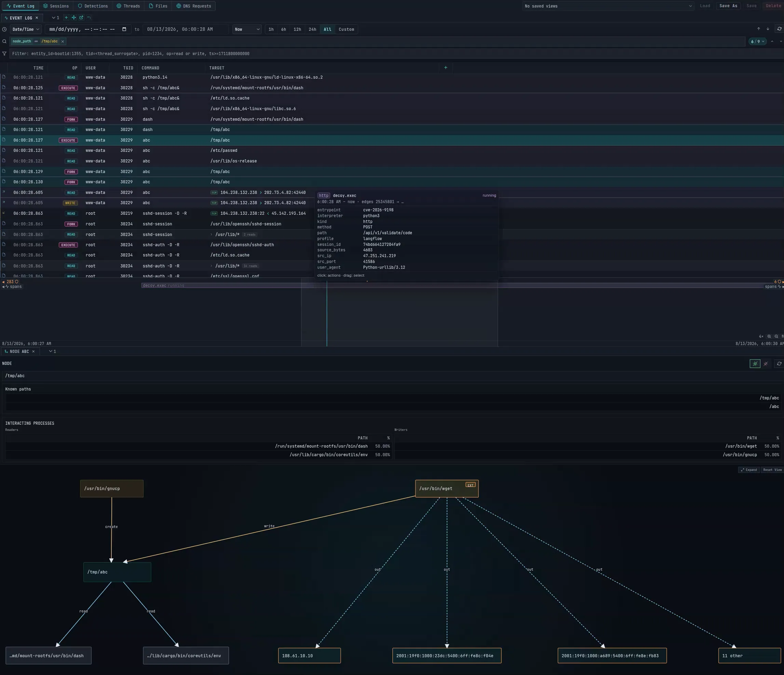This screenshot has width=784, height=675.
Task: Expand /usr/lib/* 14 reads group
Action: click(212, 266)
